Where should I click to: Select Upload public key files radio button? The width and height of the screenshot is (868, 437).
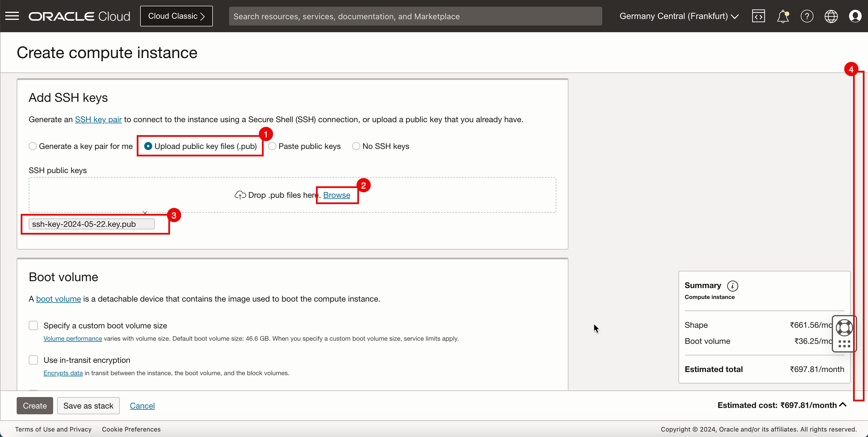pyautogui.click(x=148, y=146)
